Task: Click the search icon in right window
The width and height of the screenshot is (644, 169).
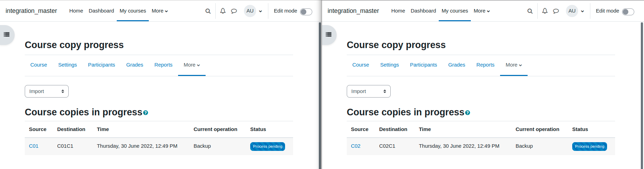Action: (530, 11)
